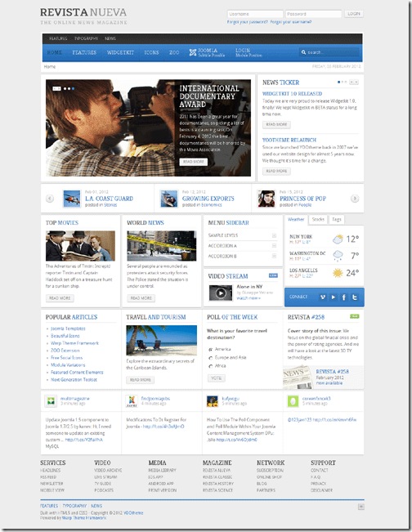
Task: Click the right carousel arrow beside Princess of Pop
Action: (x=355, y=199)
